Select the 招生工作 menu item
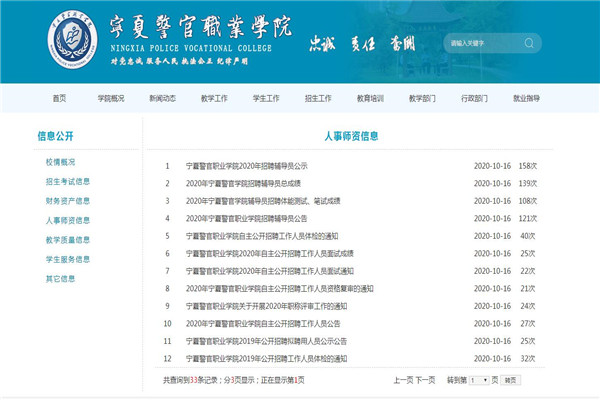The width and height of the screenshot is (600, 400). coord(318,98)
